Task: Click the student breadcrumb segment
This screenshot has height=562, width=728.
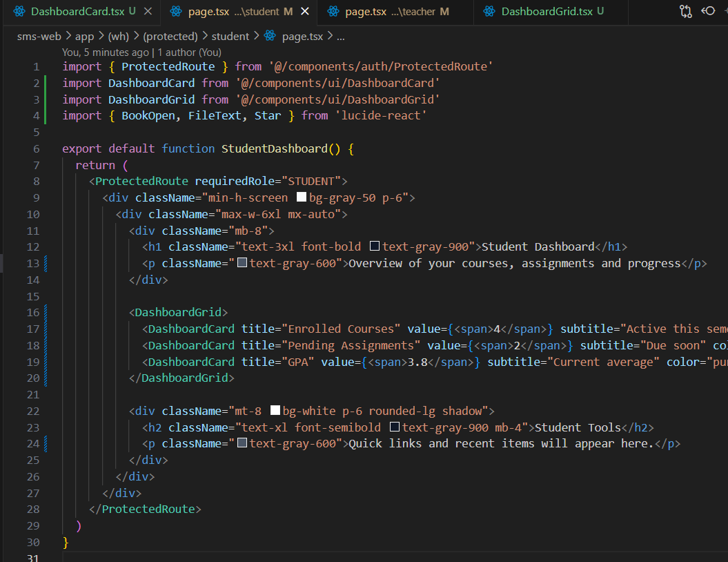Action: point(230,36)
